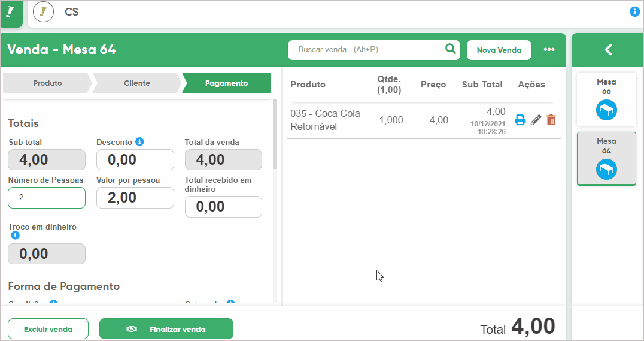Click the Desconto info icon
644x341 pixels.
139,142
